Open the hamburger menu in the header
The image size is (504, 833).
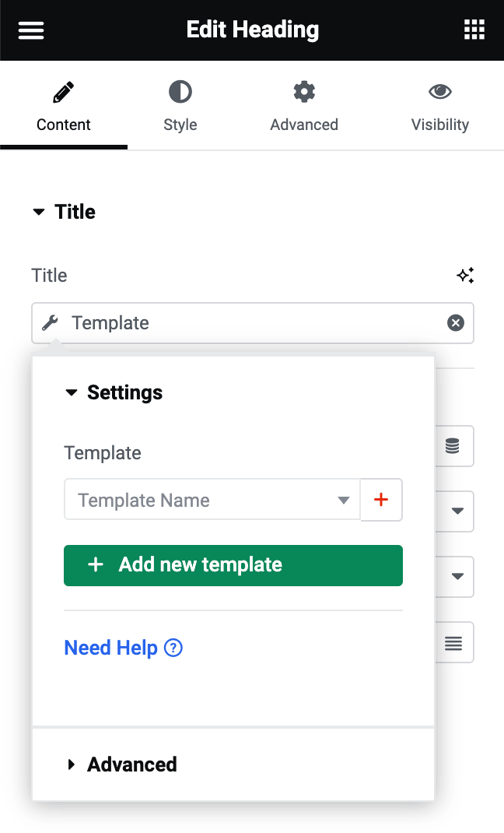click(30, 30)
